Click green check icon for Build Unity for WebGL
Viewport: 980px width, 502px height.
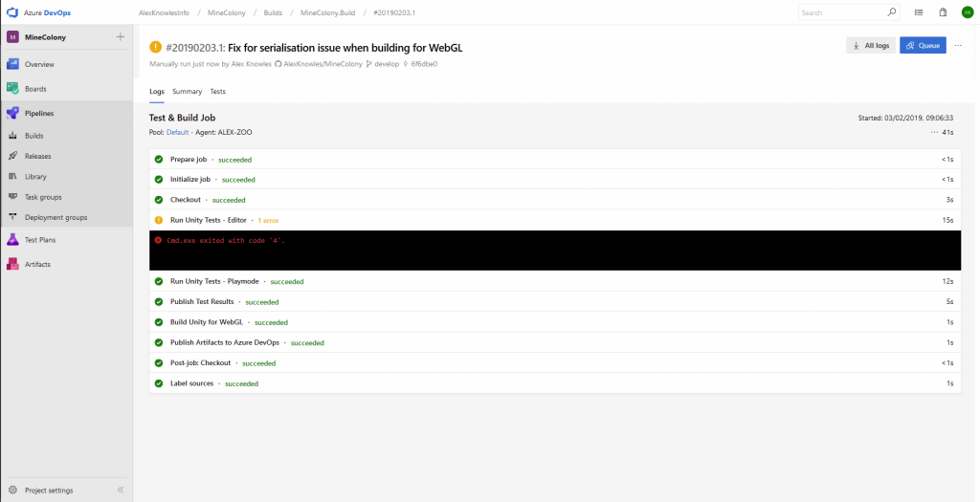159,322
